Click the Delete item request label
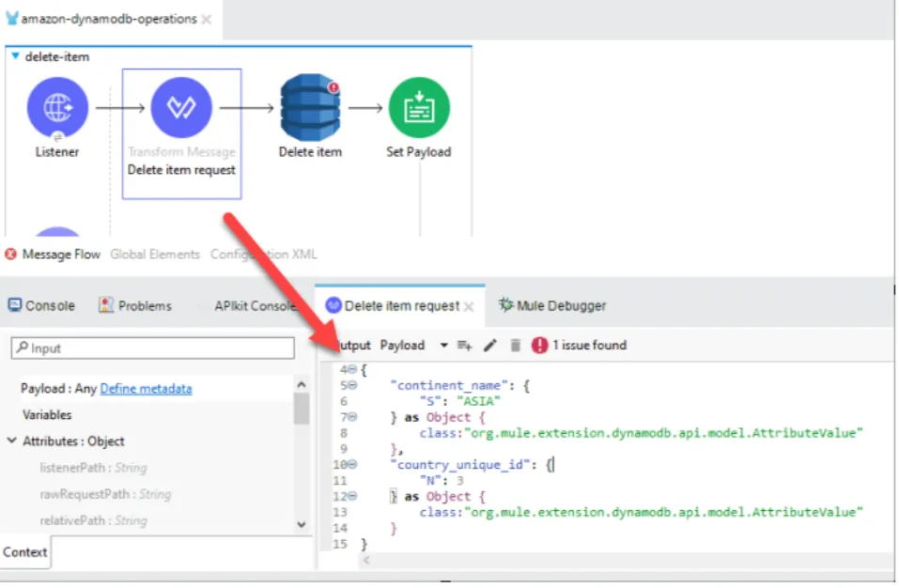Screen dimensions: 899x588 pos(181,170)
